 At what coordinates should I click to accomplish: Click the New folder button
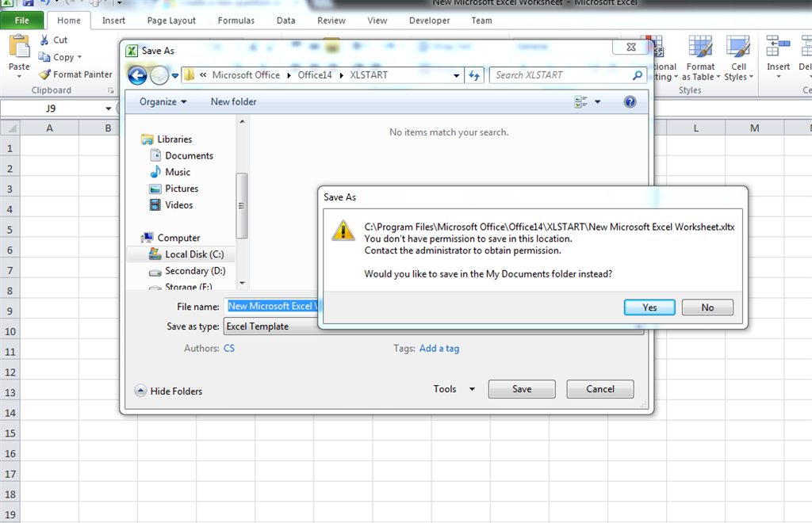coord(234,102)
